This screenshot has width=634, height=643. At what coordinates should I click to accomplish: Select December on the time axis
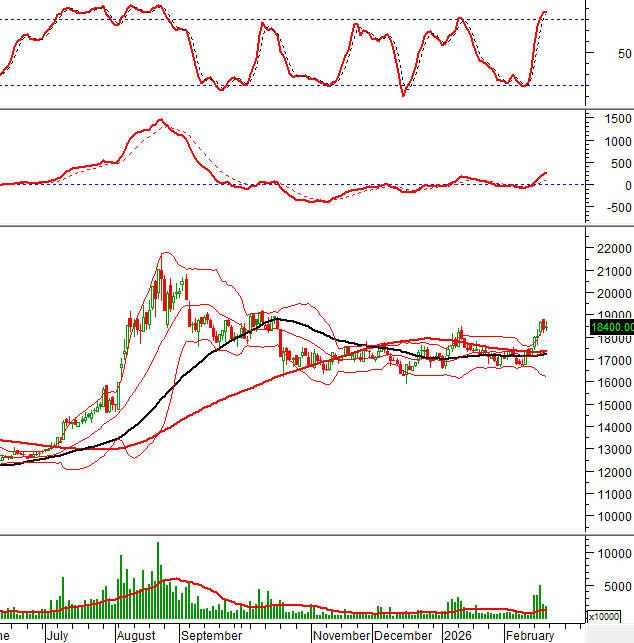pyautogui.click(x=403, y=635)
